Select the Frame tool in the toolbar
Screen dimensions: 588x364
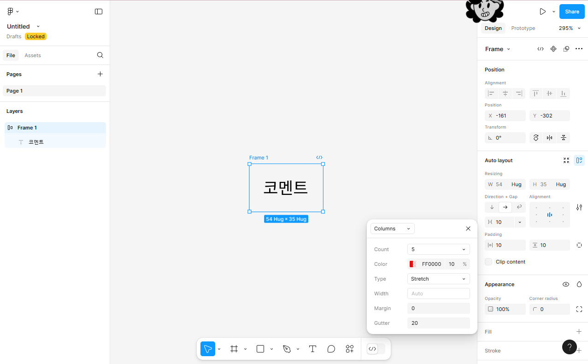234,349
